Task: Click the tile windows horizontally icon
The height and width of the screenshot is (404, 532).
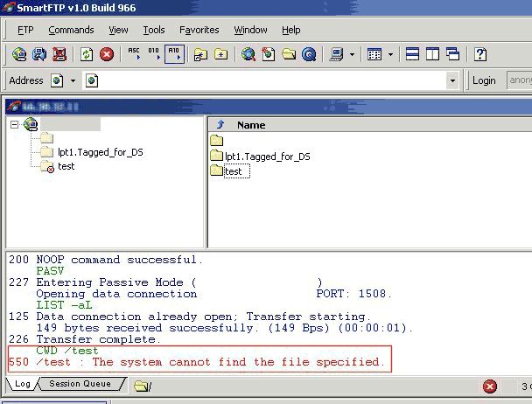Action: tap(412, 54)
